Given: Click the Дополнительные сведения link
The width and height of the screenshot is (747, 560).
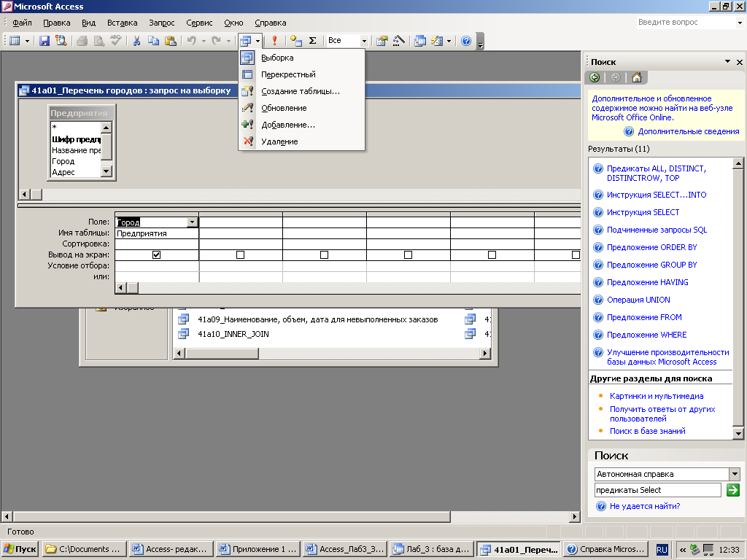Looking at the screenshot, I should (689, 131).
